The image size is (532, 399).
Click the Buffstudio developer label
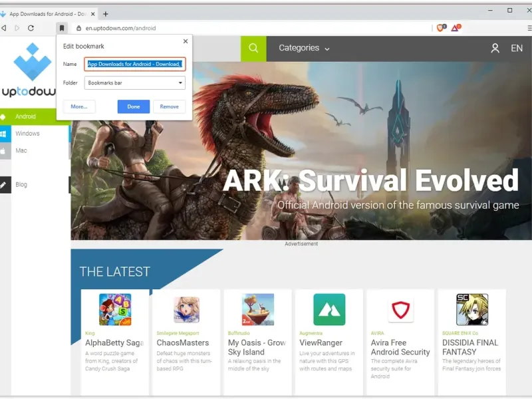click(239, 333)
